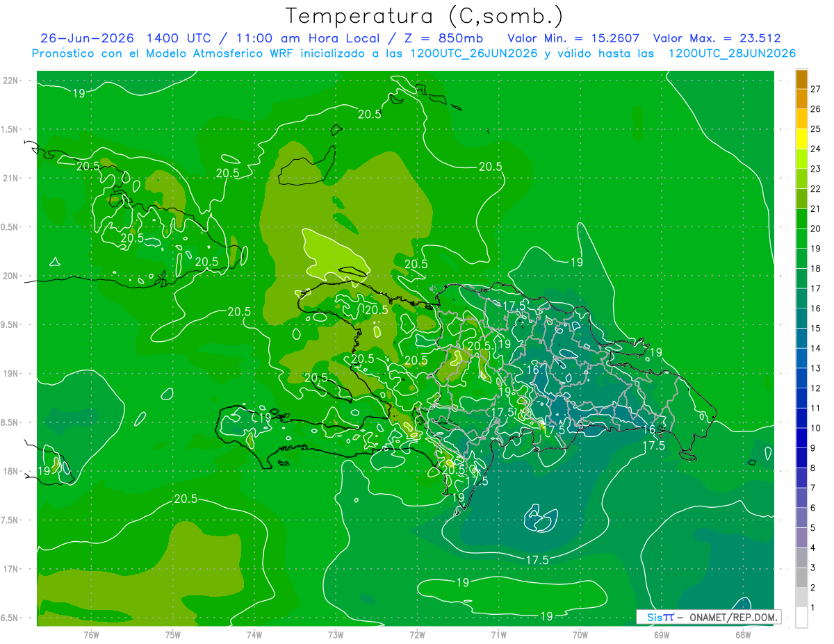Click the '19N' latitude axis label
Viewport: 834px width, 644px height.
(x=11, y=374)
